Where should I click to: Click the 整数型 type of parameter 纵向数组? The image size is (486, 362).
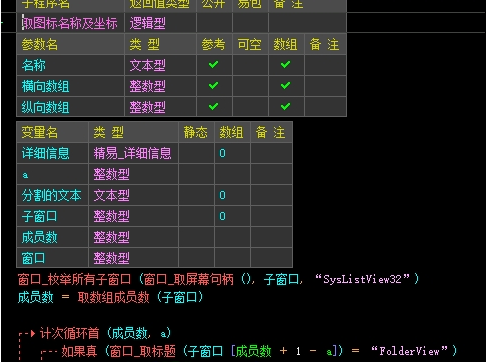(x=148, y=107)
